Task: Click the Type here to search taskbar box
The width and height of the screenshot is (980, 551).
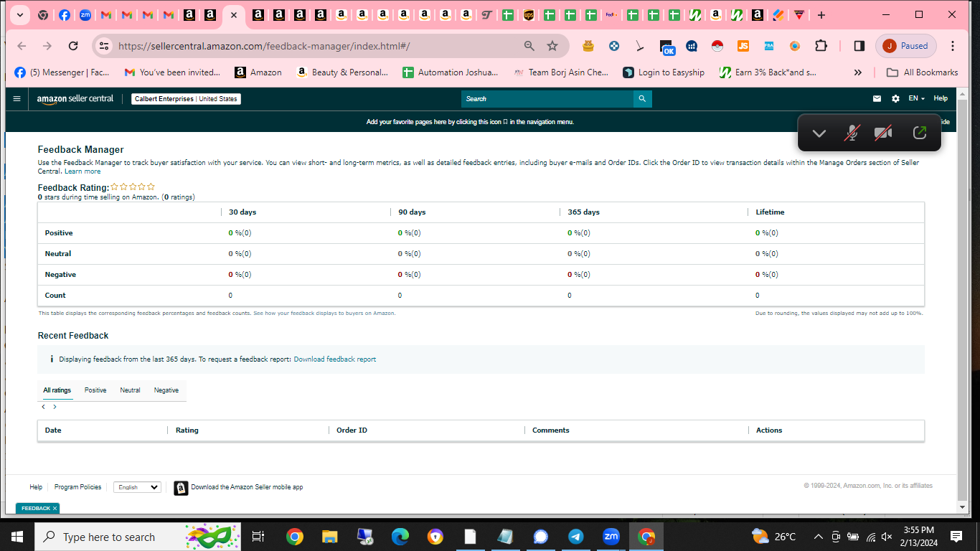Action: click(138, 537)
